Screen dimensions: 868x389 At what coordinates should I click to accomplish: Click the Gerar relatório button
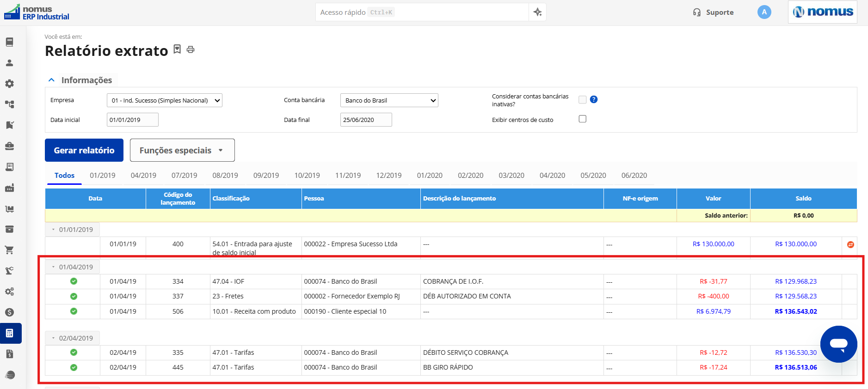(84, 150)
